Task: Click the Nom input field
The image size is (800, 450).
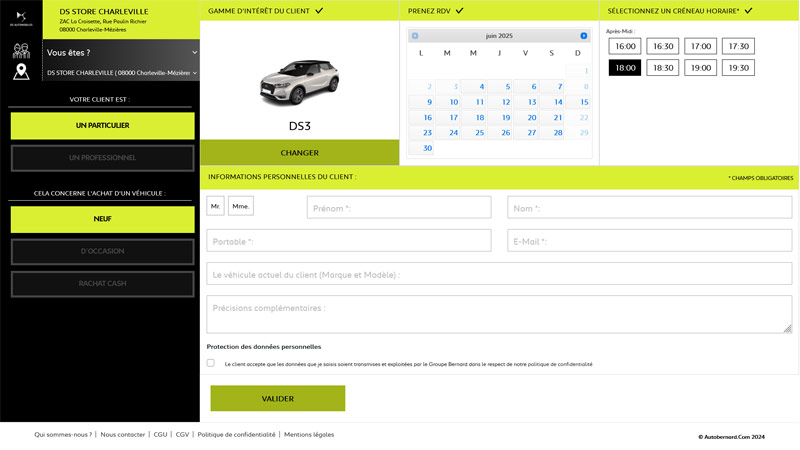Action: click(649, 208)
